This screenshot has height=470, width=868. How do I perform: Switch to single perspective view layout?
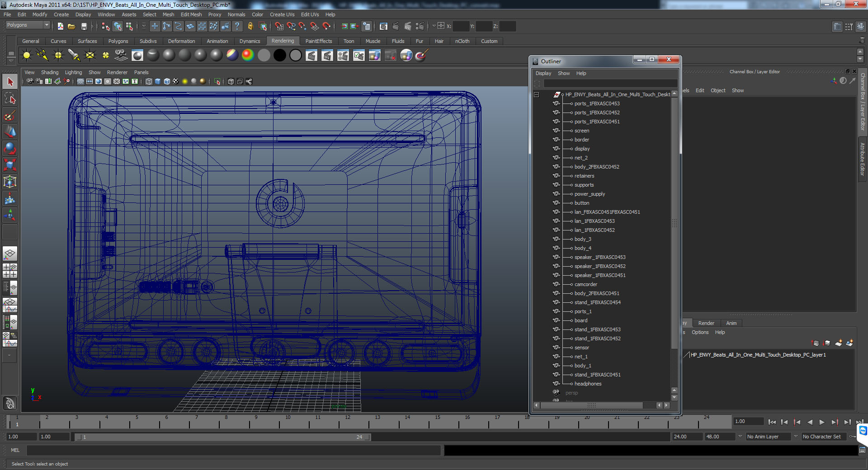(10, 254)
